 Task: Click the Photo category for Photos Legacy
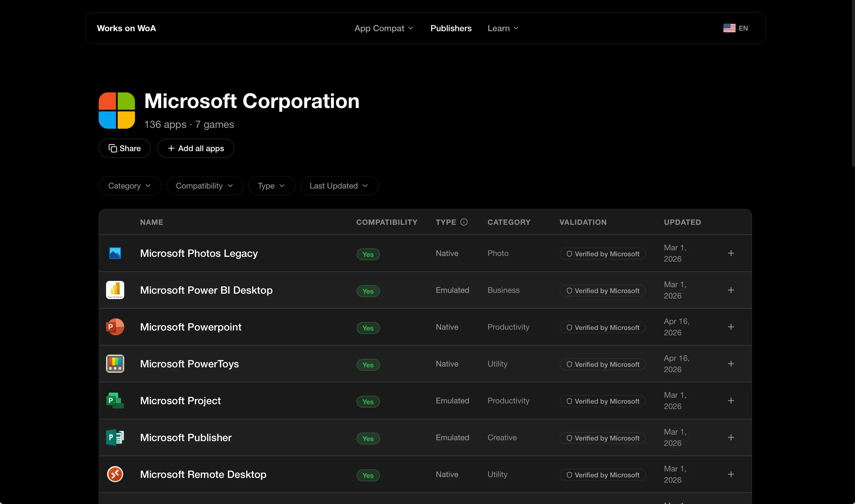tap(498, 253)
